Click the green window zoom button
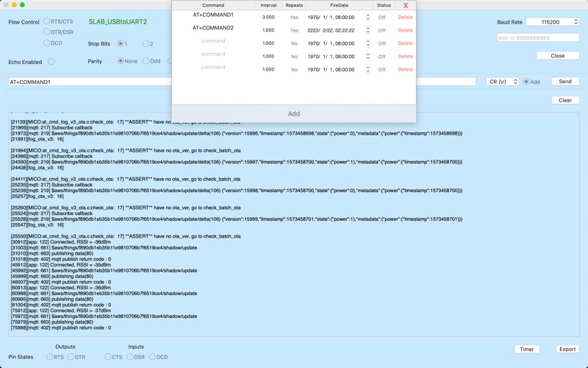The width and height of the screenshot is (588, 368). point(22,5)
